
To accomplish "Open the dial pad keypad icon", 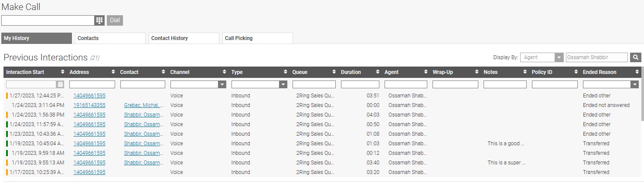I will (99, 20).
